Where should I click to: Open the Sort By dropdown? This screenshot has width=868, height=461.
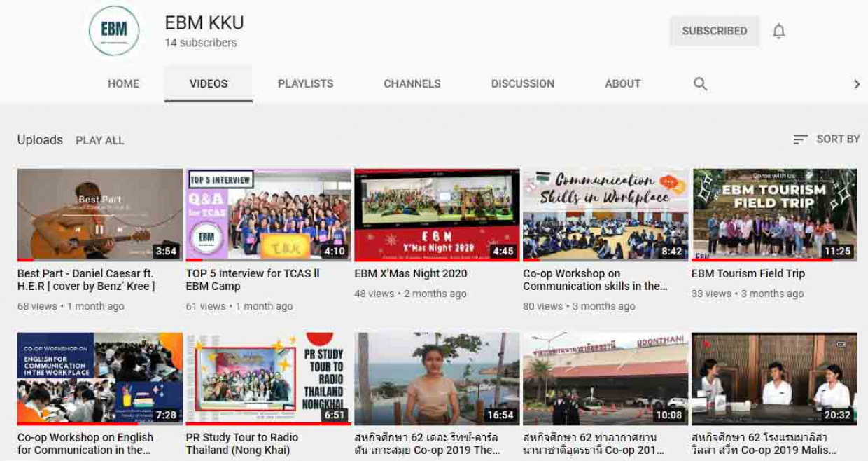tap(827, 139)
